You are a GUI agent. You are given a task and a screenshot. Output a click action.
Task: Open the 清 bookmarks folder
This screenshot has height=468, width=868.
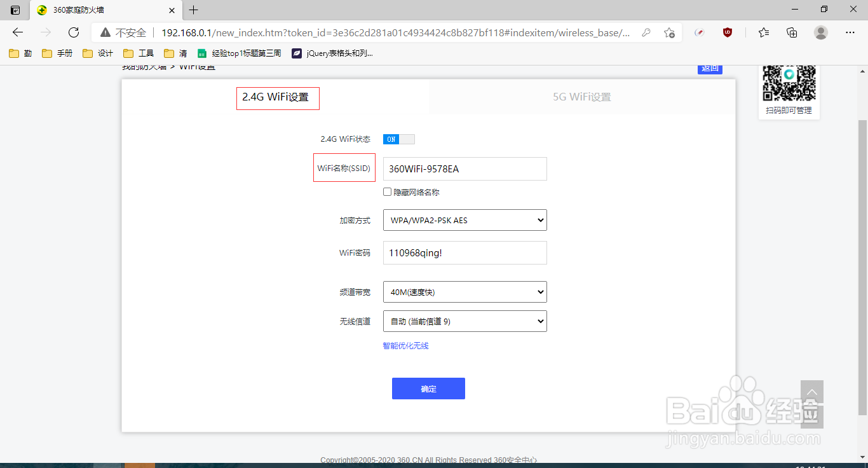click(175, 53)
